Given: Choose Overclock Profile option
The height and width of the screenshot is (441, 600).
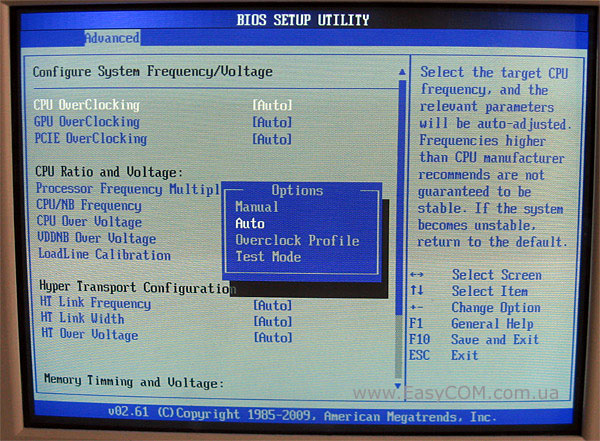Looking at the screenshot, I should (x=297, y=240).
